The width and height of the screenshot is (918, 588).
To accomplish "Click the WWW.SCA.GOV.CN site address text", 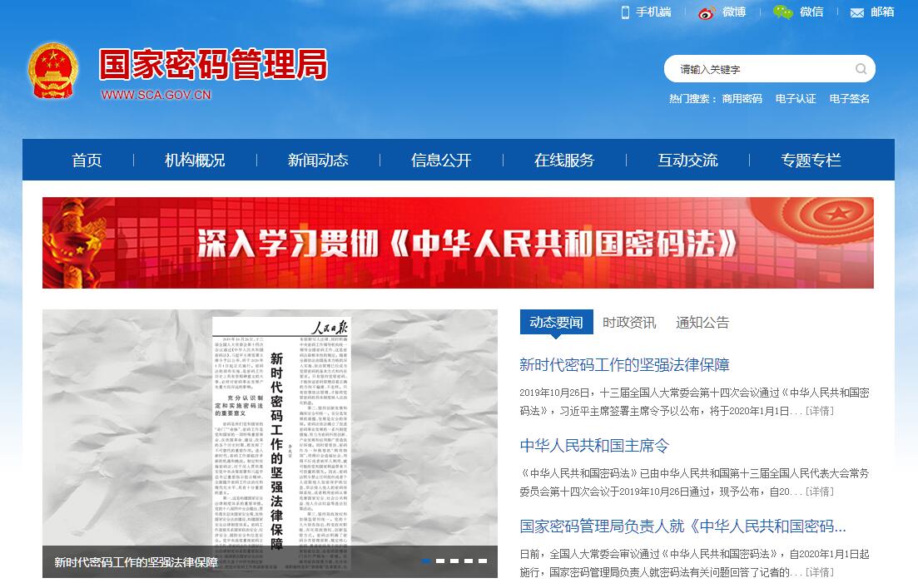I will [x=156, y=95].
